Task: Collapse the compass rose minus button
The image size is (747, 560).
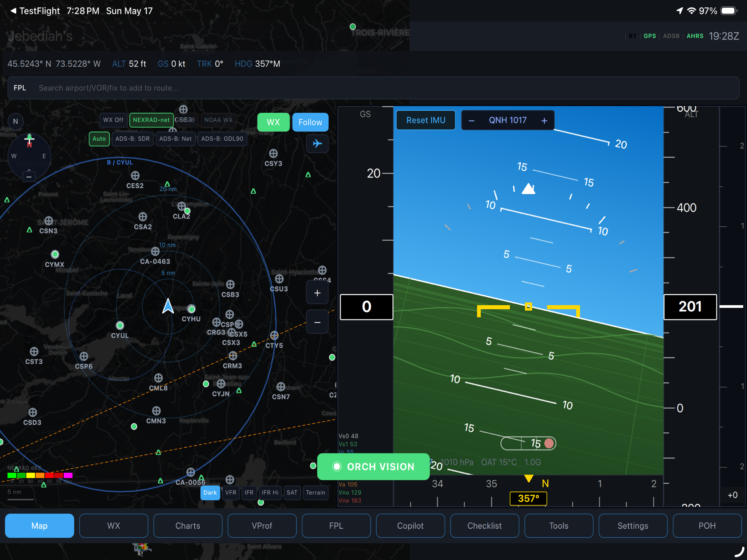Action: 29,177
